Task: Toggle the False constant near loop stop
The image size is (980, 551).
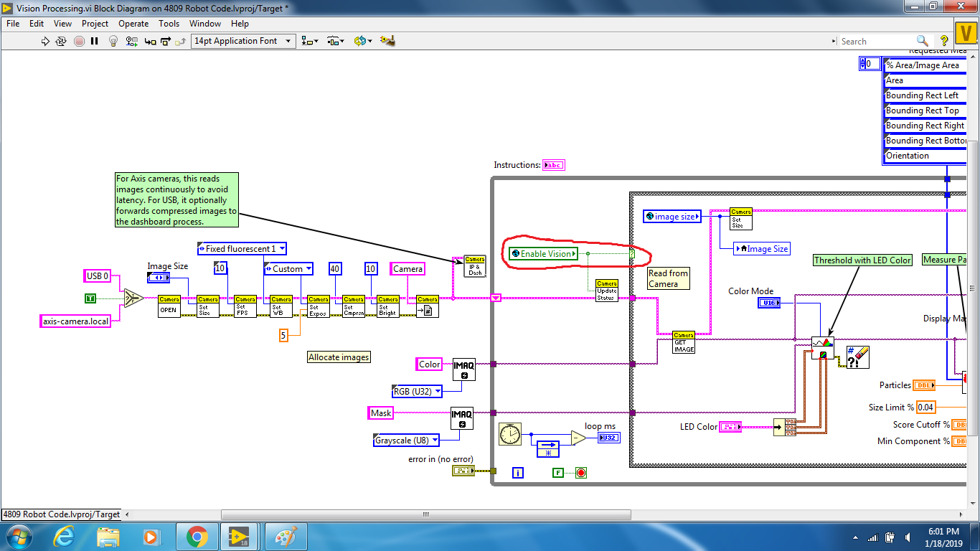Action: pos(559,472)
